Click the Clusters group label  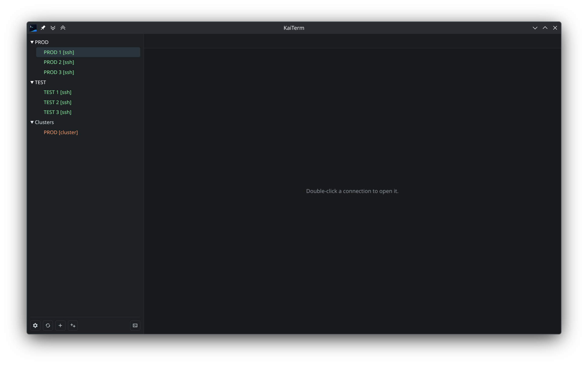[44, 122]
